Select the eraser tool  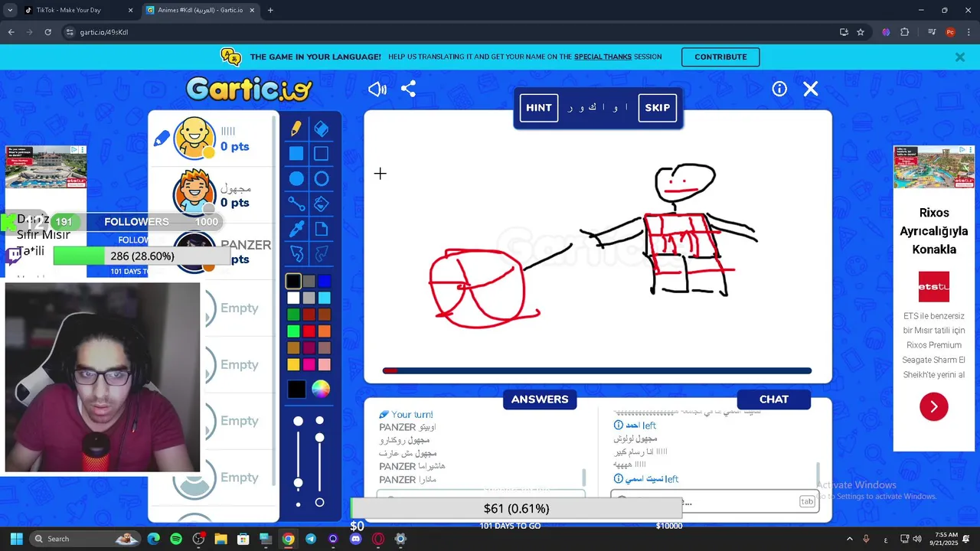(322, 129)
